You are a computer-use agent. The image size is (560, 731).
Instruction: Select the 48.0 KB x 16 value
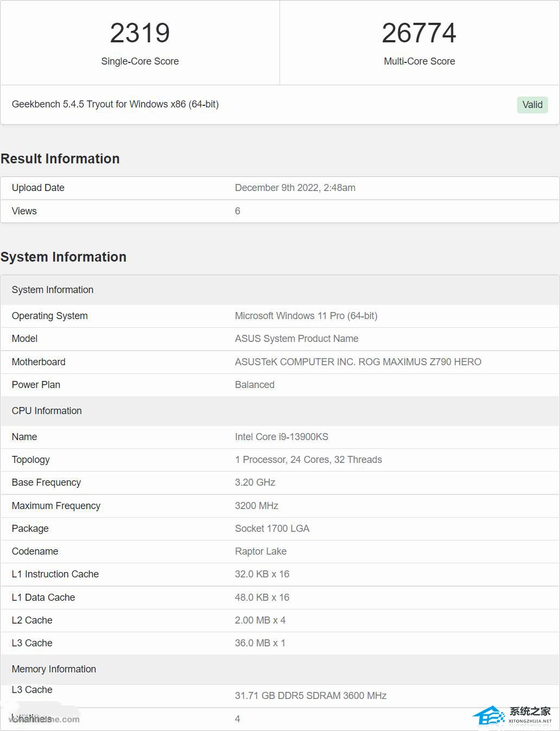pyautogui.click(x=262, y=597)
